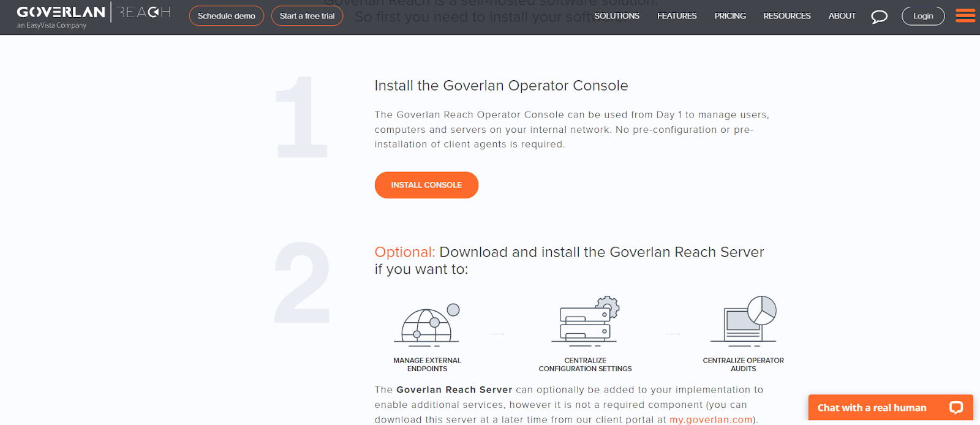
Task: Click the Login button
Action: [923, 16]
